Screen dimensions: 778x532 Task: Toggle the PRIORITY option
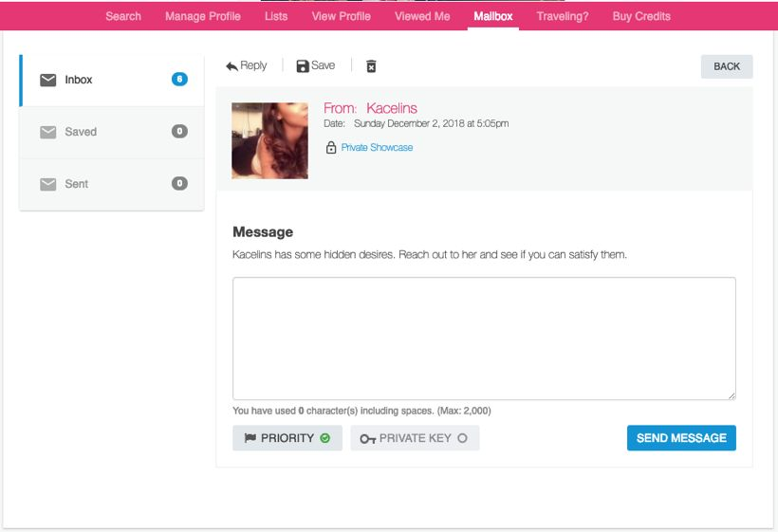tap(287, 438)
